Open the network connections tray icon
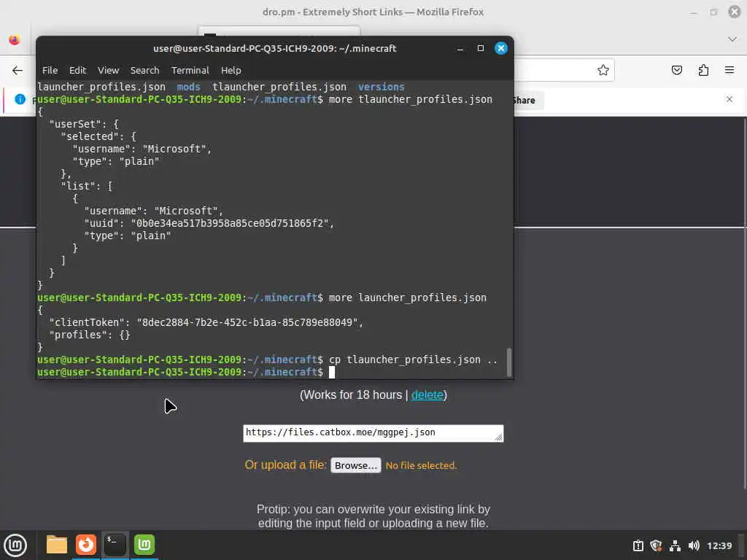Viewport: 747px width, 560px height. [x=675, y=545]
